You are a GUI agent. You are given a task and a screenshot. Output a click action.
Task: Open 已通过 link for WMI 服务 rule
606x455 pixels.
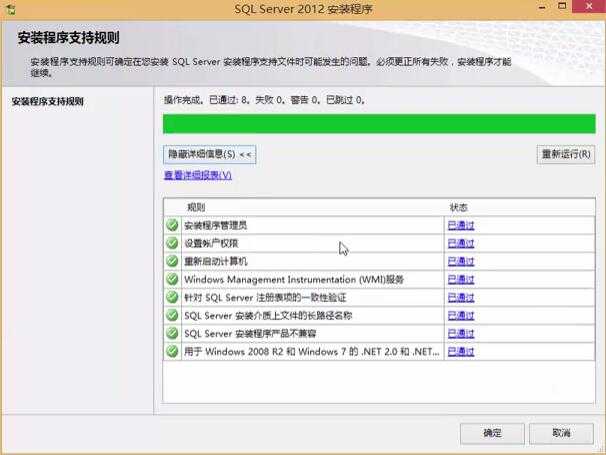[461, 279]
